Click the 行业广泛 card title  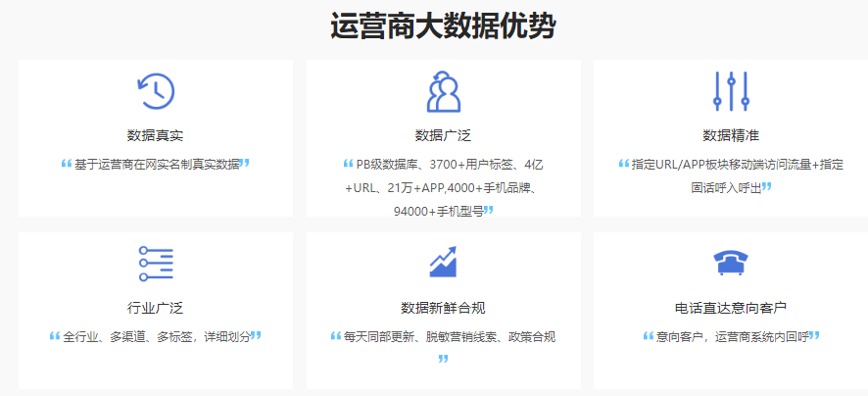coord(155,308)
